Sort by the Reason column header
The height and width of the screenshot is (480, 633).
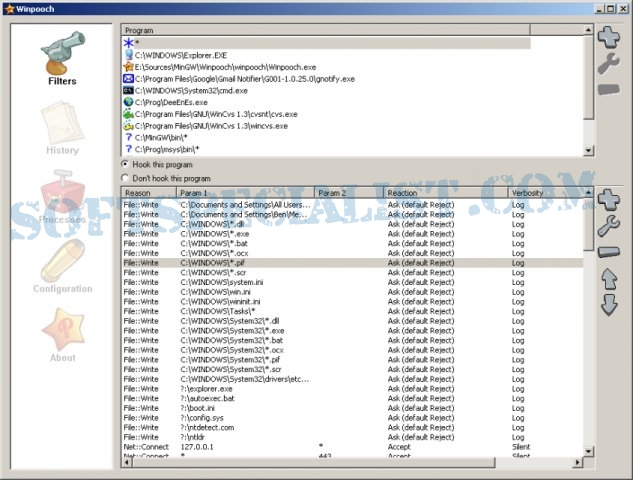(x=149, y=193)
